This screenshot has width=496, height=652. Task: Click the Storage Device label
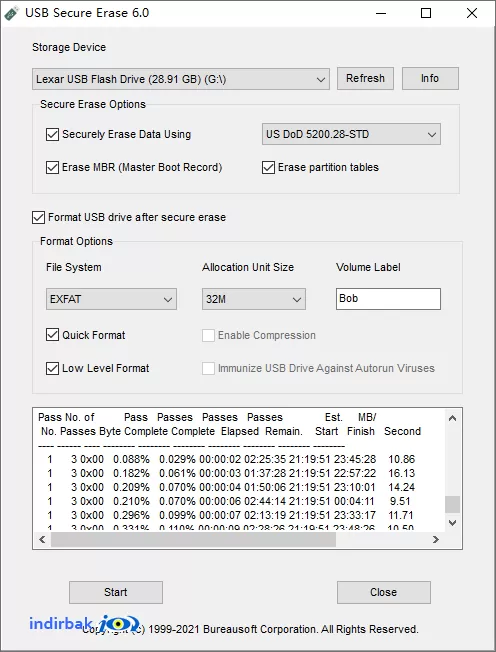pos(69,47)
